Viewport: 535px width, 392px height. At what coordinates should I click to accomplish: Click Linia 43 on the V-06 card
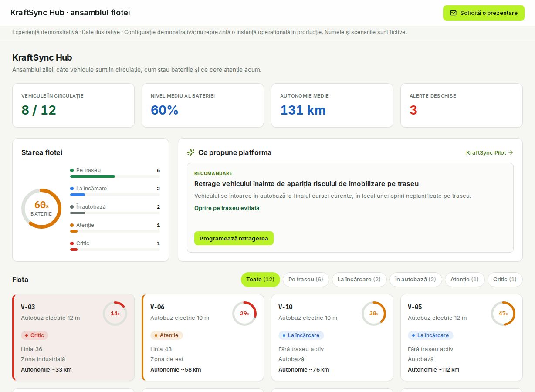(161, 349)
